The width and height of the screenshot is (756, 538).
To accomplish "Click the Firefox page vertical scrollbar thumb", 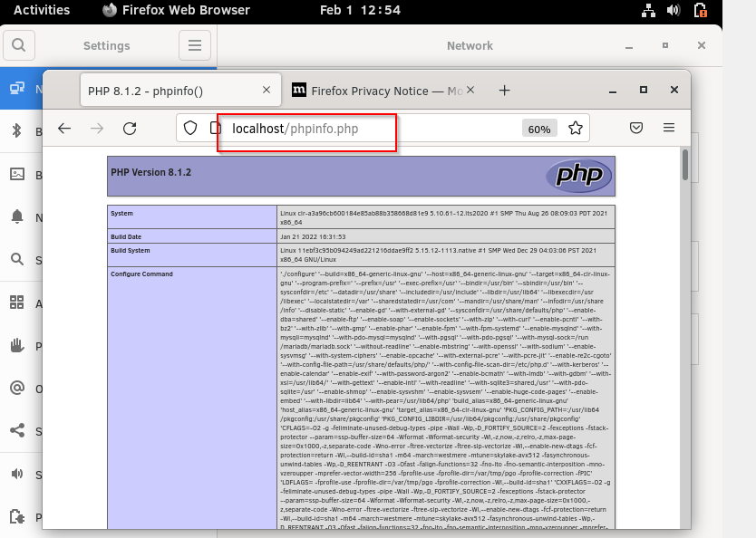I will click(x=685, y=165).
